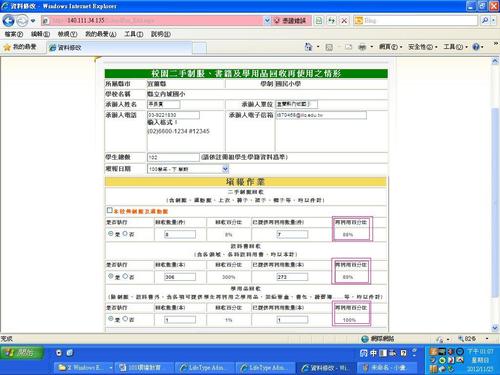Click the certificate error (憑證錯誤) indicator
The image size is (500, 375).
tap(291, 21)
